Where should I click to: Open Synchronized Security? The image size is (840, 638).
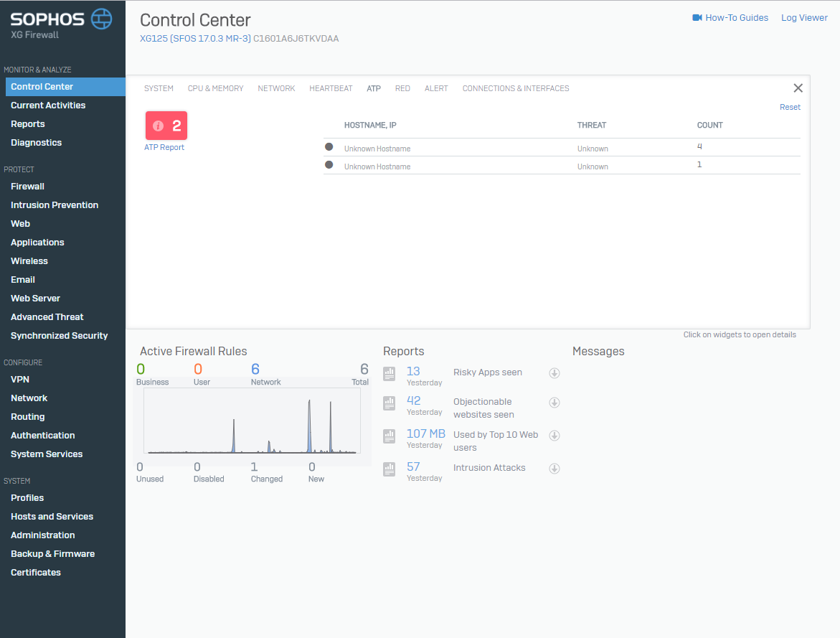[x=60, y=336]
